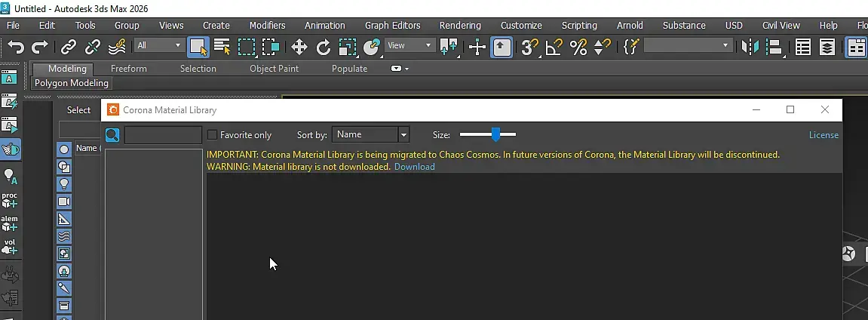Click the Rectangular Selection Region icon

pyautogui.click(x=247, y=47)
